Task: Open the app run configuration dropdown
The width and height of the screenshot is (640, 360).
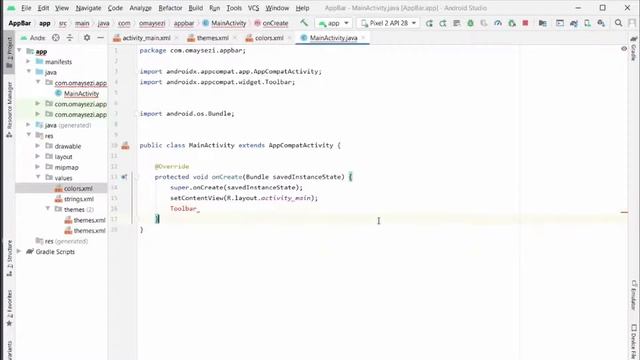Action: (334, 23)
